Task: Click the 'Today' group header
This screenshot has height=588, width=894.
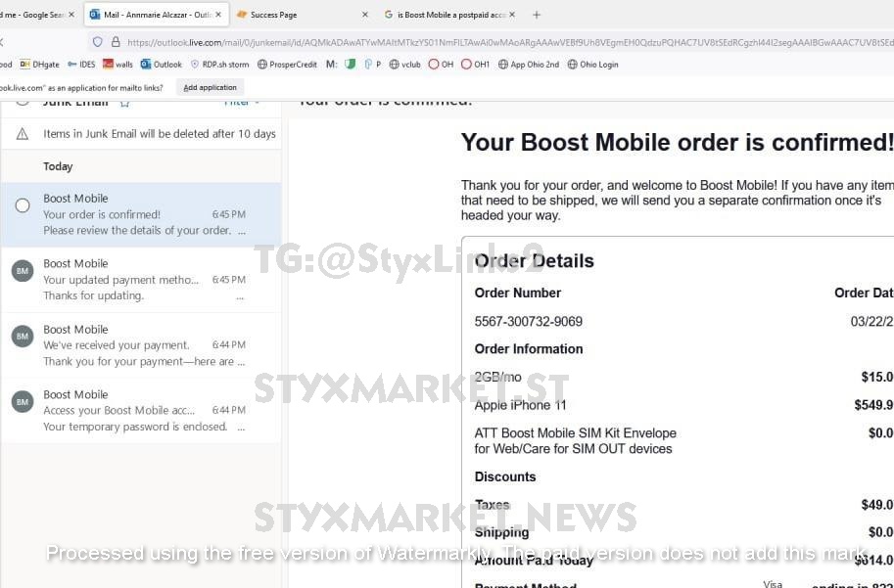Action: pos(58,166)
